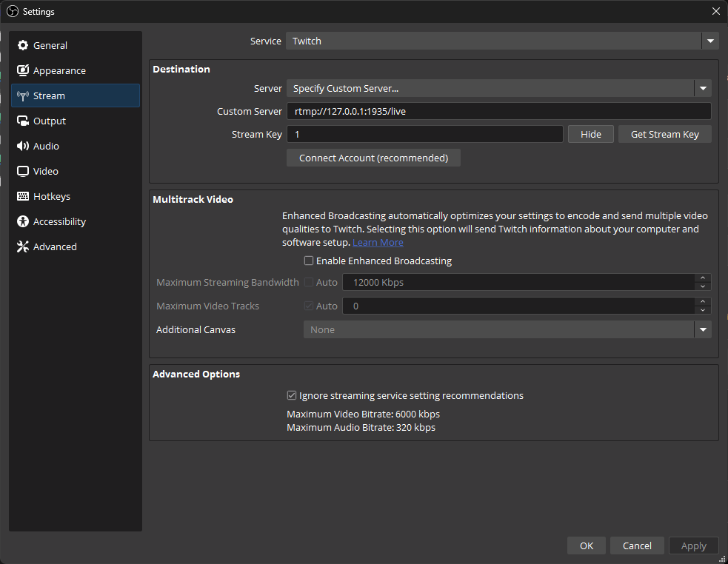The width and height of the screenshot is (728, 564).
Task: Click the Apply button
Action: 694,546
